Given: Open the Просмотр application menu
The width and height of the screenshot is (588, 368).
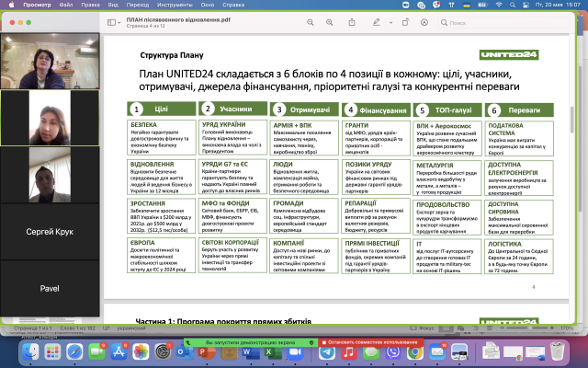Looking at the screenshot, I should click(37, 5).
